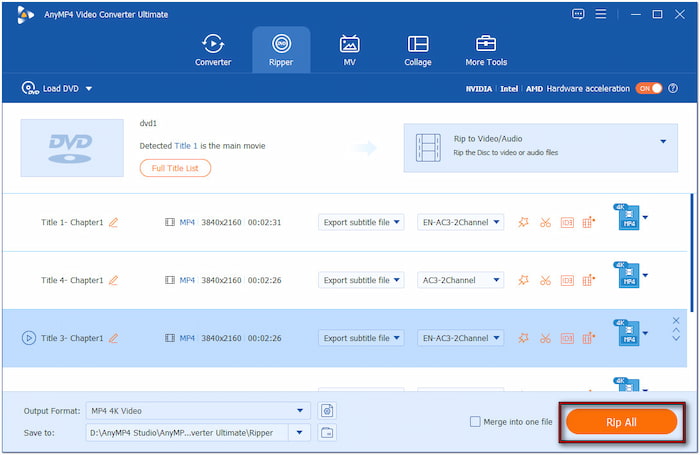The image size is (700, 455).
Task: Click the scissors cut icon for Title 1
Action: pos(545,222)
